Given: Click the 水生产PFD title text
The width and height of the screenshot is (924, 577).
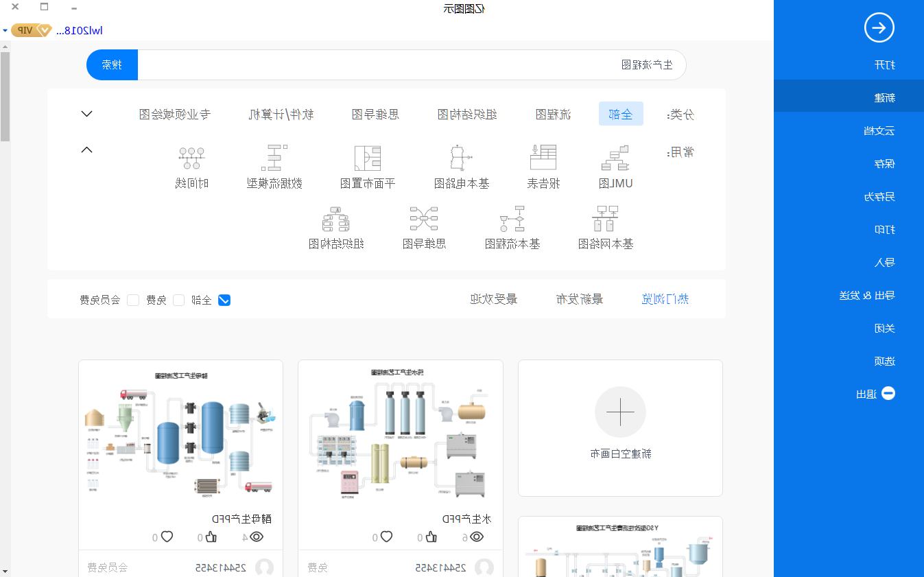Looking at the screenshot, I should 466,519.
